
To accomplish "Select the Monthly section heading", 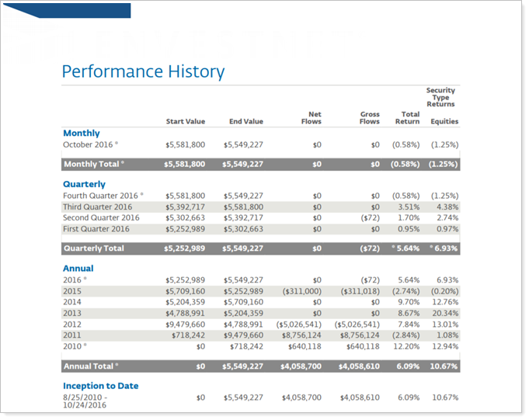I will pos(81,134).
